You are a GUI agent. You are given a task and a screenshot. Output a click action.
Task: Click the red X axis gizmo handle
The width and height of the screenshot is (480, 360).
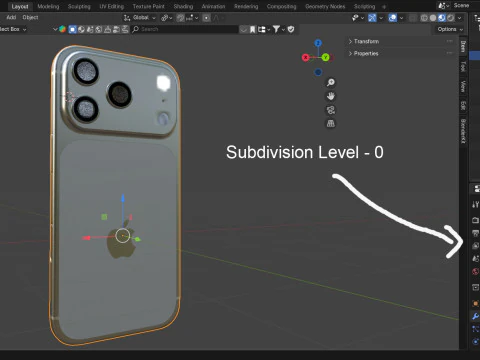[305, 57]
